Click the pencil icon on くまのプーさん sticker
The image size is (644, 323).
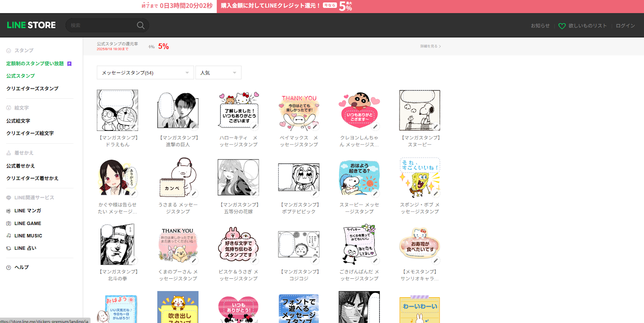pyautogui.click(x=194, y=261)
